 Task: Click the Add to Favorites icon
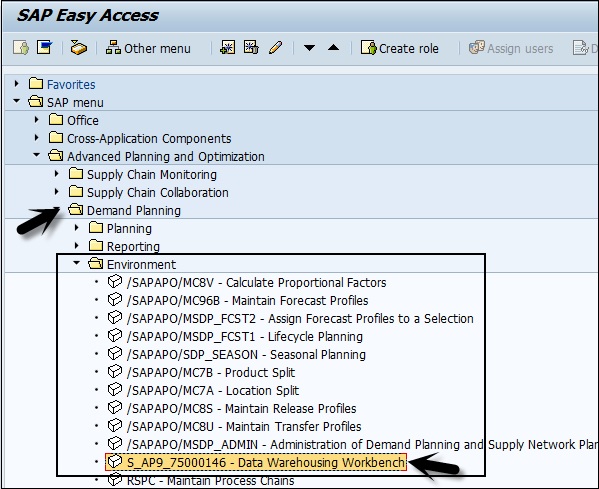[x=227, y=48]
